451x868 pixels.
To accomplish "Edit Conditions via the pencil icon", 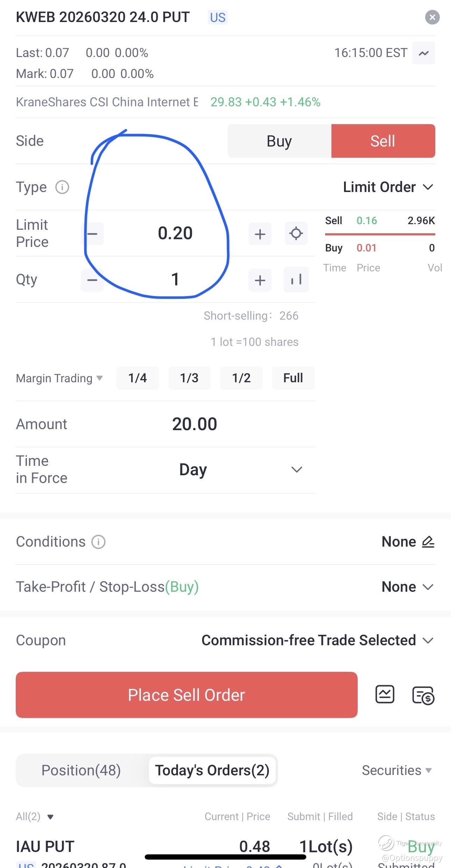I will (428, 542).
